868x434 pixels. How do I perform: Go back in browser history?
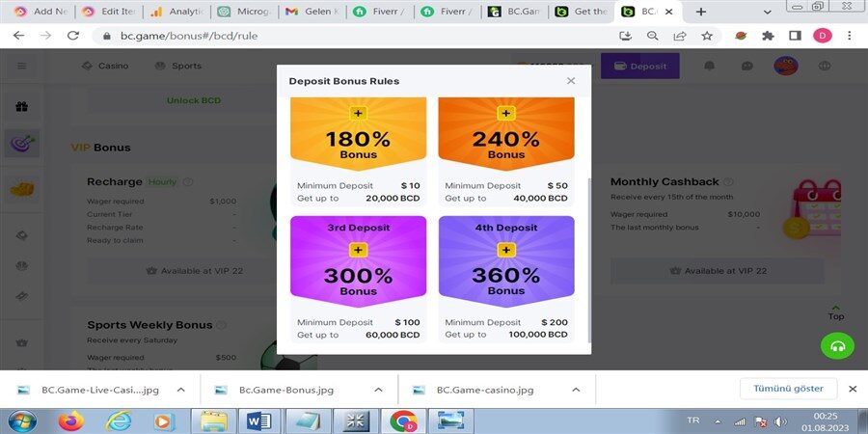tap(19, 36)
